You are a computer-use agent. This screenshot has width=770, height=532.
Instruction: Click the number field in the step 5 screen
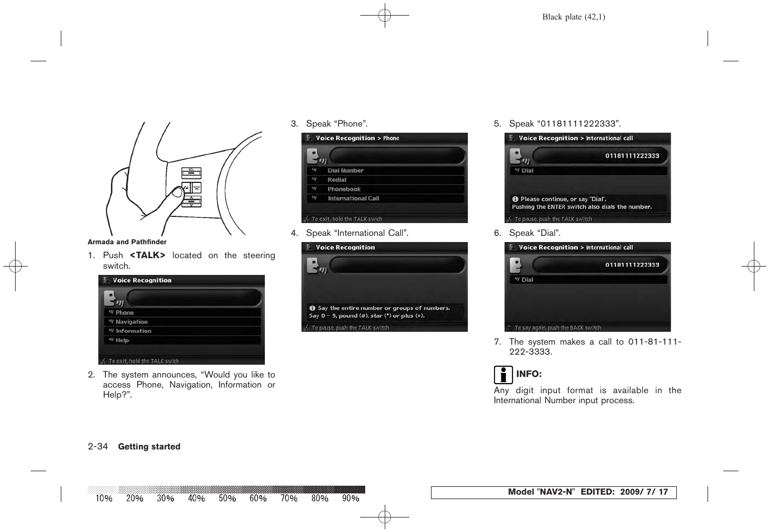[x=600, y=156]
